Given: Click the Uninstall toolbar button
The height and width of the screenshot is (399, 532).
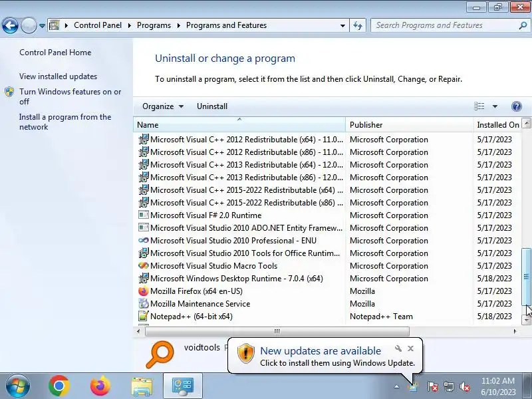Looking at the screenshot, I should coord(212,106).
